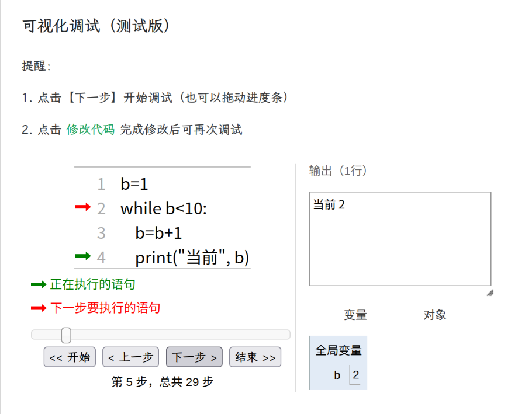The image size is (532, 414).
Task: Click the green arrow beside line 4
Action: point(83,256)
